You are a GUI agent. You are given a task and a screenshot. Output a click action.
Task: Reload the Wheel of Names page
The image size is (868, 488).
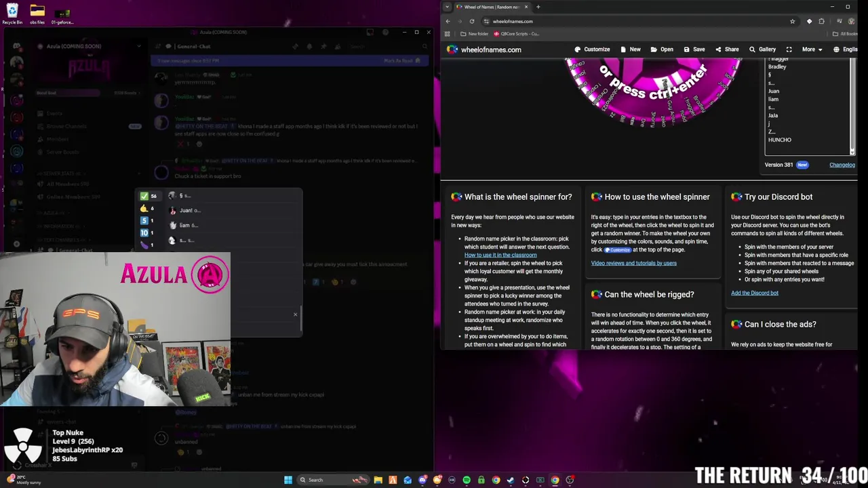tap(472, 21)
